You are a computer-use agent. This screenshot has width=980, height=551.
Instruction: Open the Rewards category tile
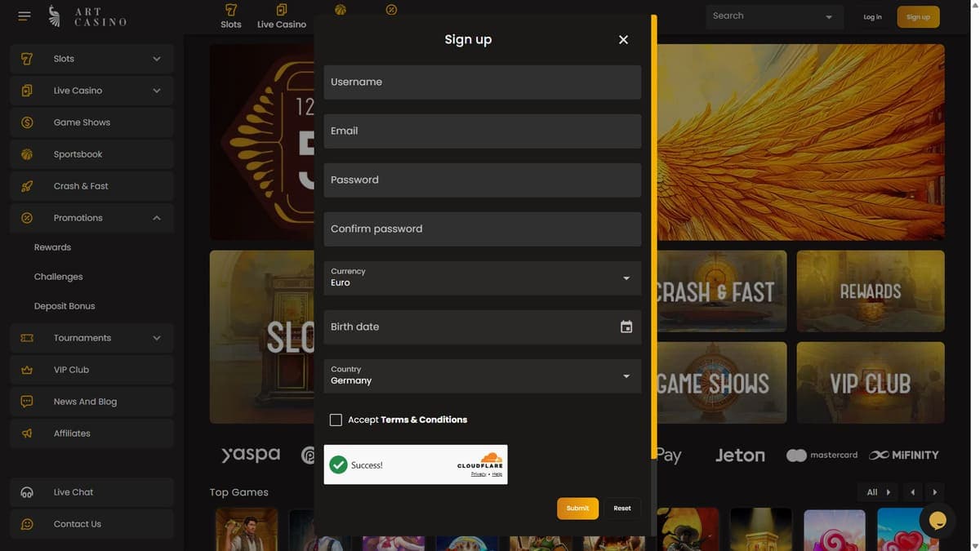tap(871, 291)
